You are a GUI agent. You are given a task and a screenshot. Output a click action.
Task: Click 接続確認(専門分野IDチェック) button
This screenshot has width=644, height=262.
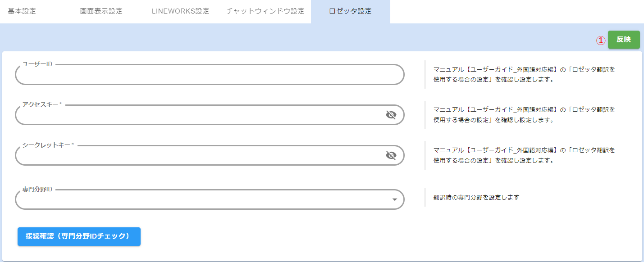(x=79, y=236)
